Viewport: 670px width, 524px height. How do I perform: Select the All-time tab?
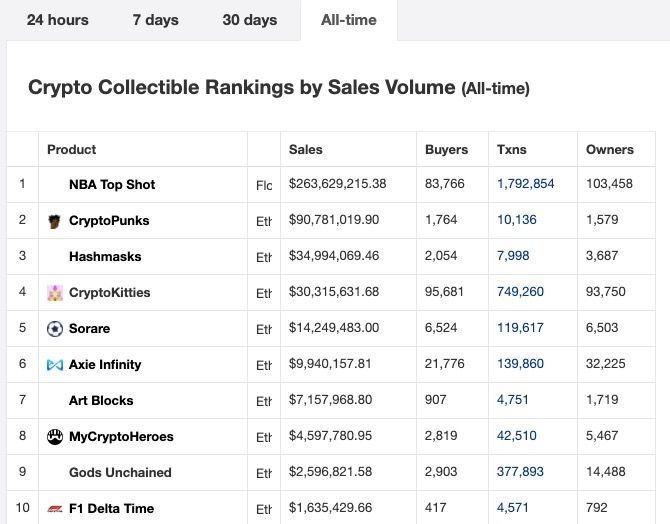349,20
